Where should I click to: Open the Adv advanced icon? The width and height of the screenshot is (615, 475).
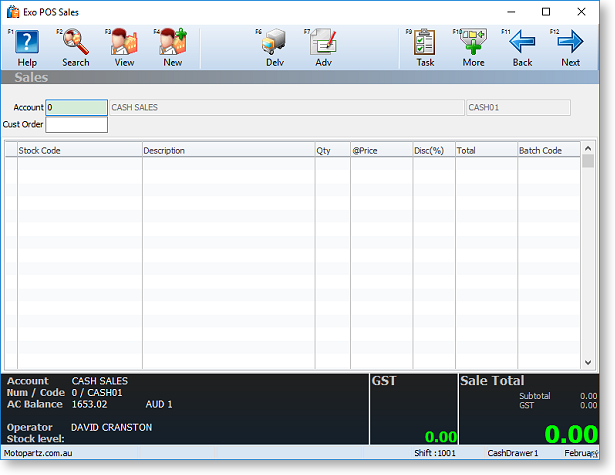[x=323, y=44]
